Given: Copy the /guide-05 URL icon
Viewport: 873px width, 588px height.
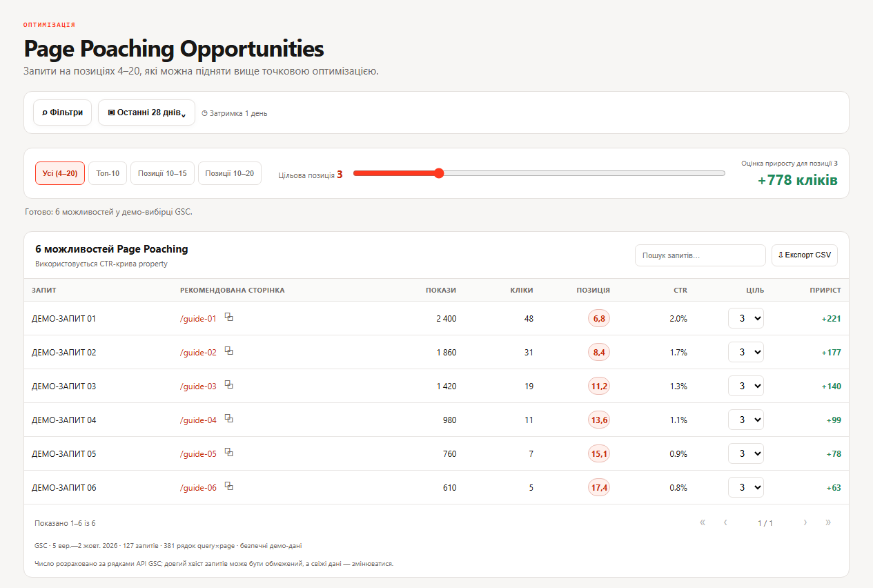Looking at the screenshot, I should coord(229,453).
